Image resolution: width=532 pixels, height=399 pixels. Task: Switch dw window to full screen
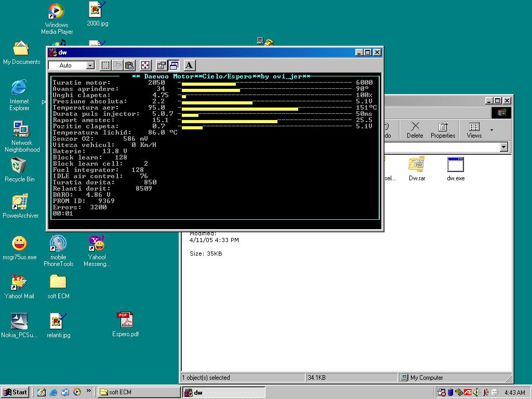coord(145,65)
